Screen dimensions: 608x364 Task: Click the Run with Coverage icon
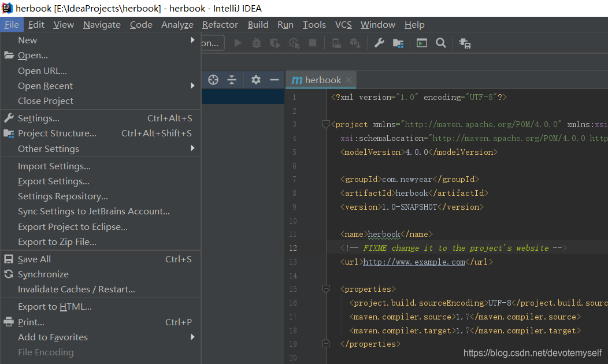[275, 43]
